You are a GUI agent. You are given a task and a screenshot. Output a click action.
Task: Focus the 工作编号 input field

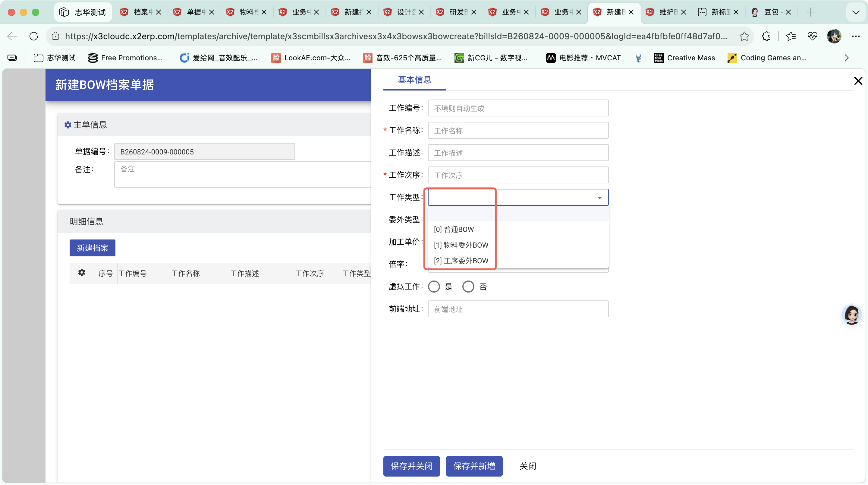[x=518, y=108]
